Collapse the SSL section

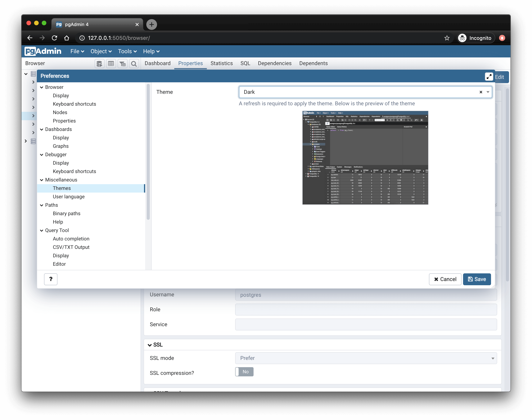point(150,345)
